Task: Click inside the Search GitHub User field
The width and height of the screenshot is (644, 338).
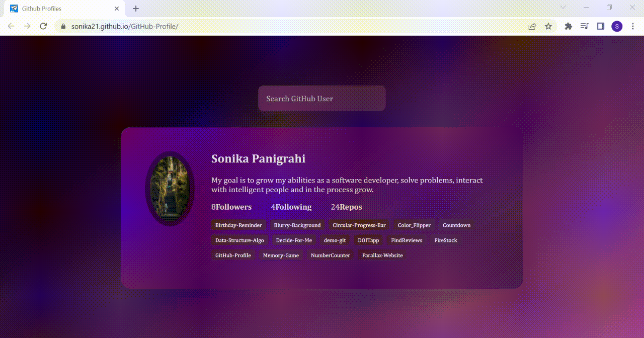Action: point(321,98)
